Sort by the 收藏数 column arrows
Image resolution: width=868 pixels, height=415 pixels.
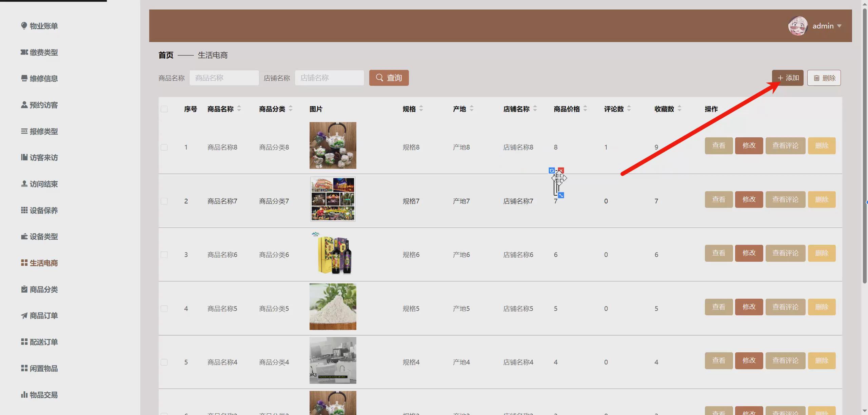pos(679,108)
